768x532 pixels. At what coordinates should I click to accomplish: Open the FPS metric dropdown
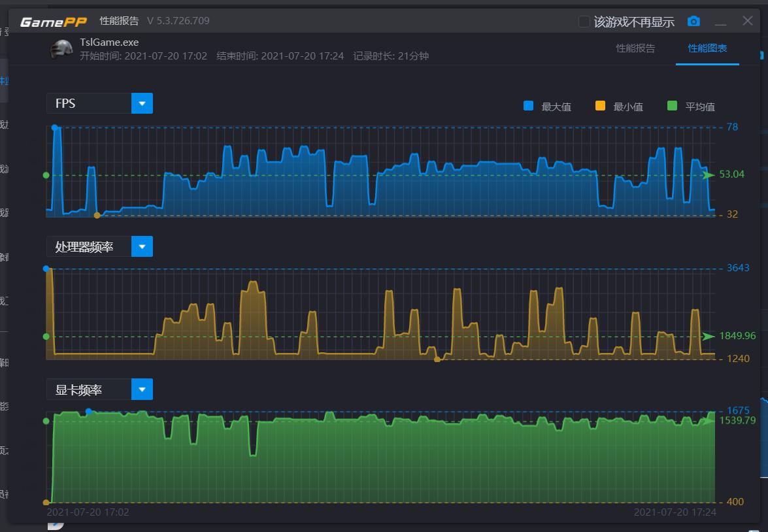point(142,103)
